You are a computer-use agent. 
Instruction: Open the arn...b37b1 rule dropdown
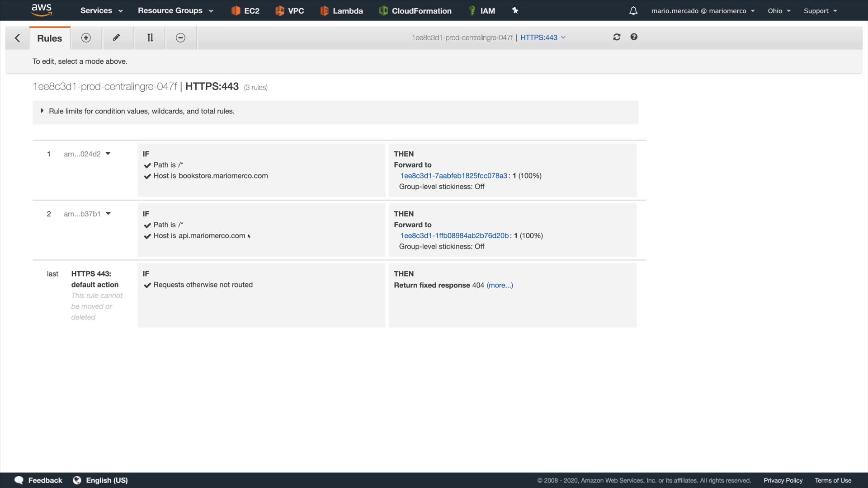108,214
